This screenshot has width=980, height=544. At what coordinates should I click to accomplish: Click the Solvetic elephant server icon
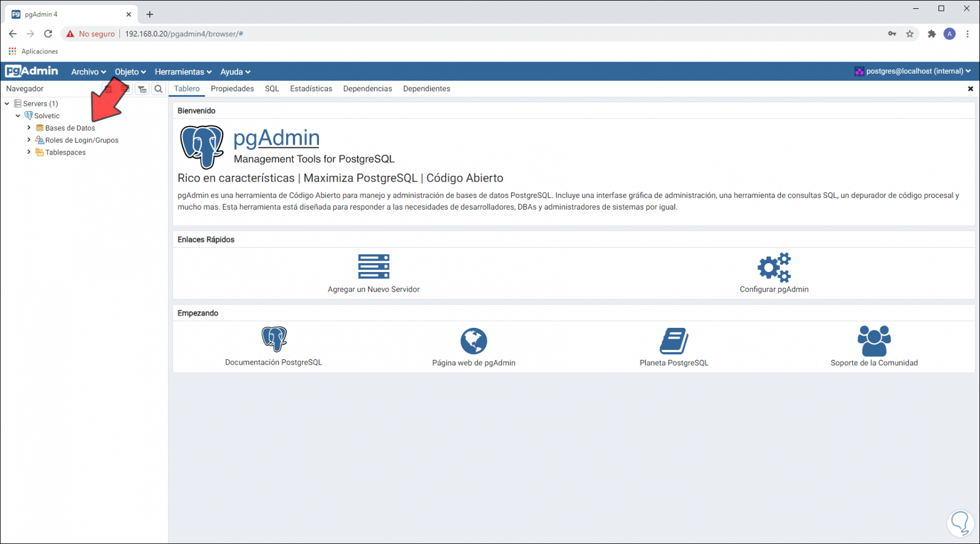[x=29, y=116]
